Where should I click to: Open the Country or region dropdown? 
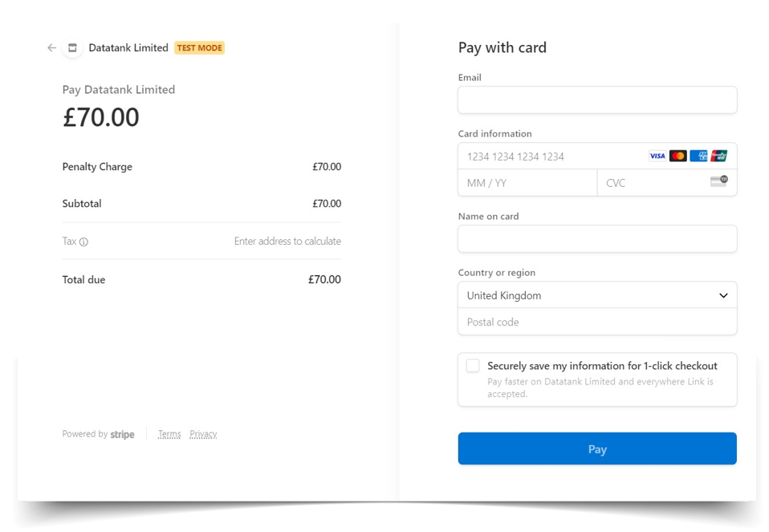pos(597,295)
